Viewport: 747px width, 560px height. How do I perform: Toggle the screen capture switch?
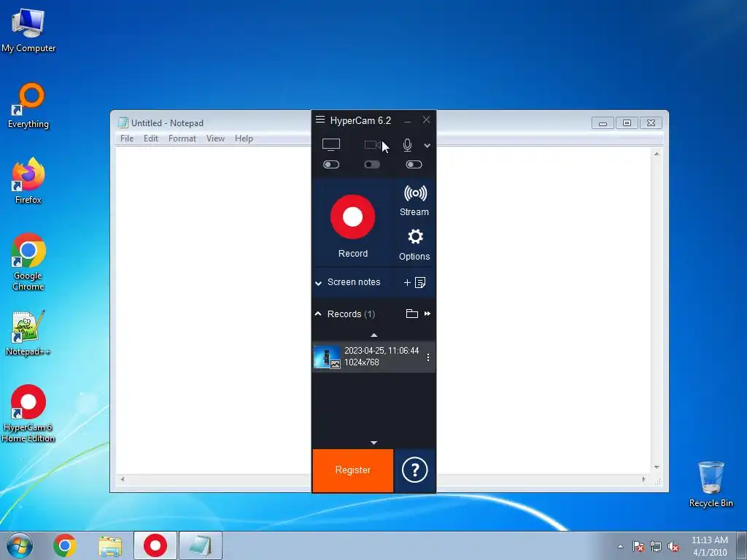[331, 164]
